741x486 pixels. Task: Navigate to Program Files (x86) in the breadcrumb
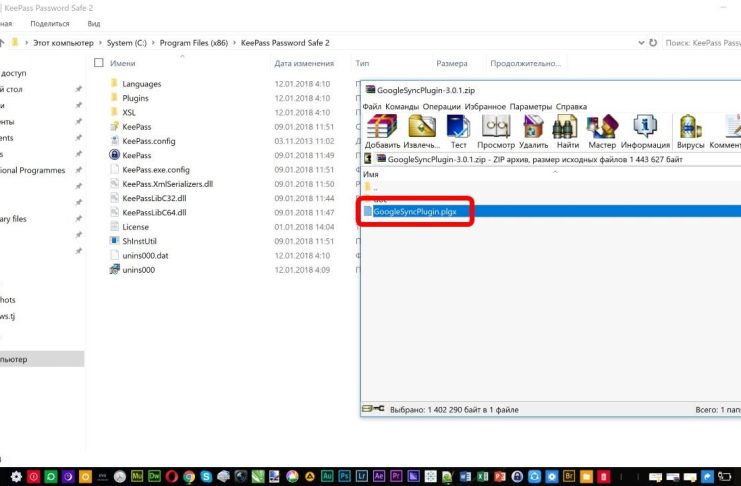194,43
